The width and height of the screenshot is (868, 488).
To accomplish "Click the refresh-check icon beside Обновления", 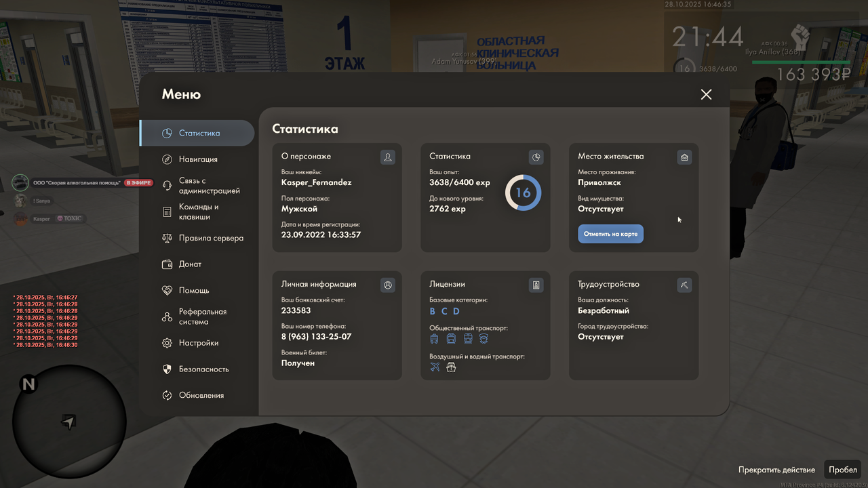I will (x=167, y=395).
